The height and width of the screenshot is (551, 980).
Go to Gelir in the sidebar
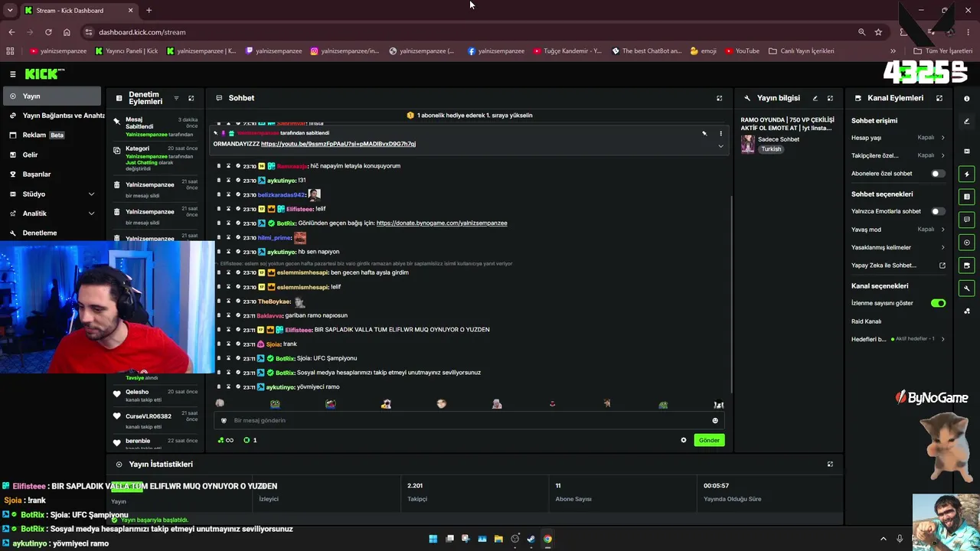tap(51, 155)
